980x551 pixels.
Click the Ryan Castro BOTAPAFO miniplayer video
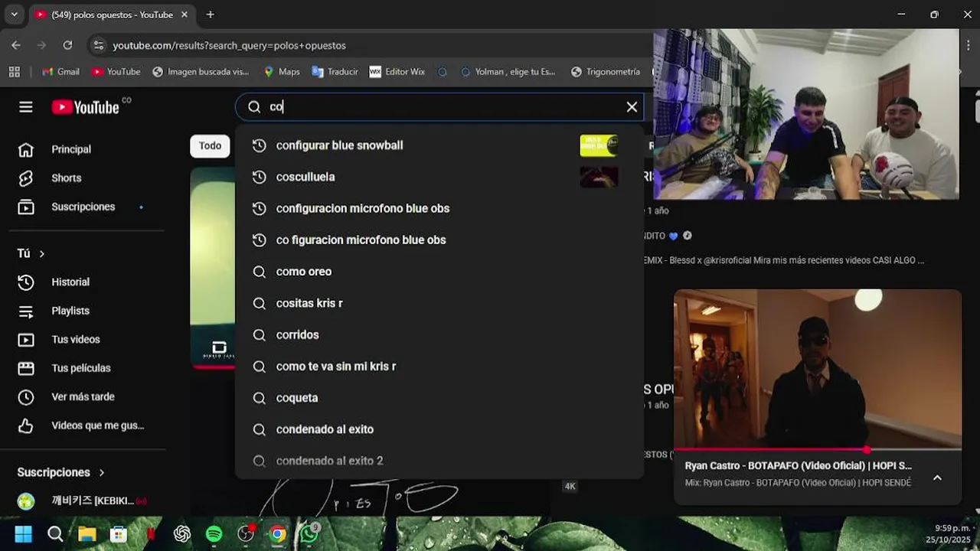coord(818,369)
